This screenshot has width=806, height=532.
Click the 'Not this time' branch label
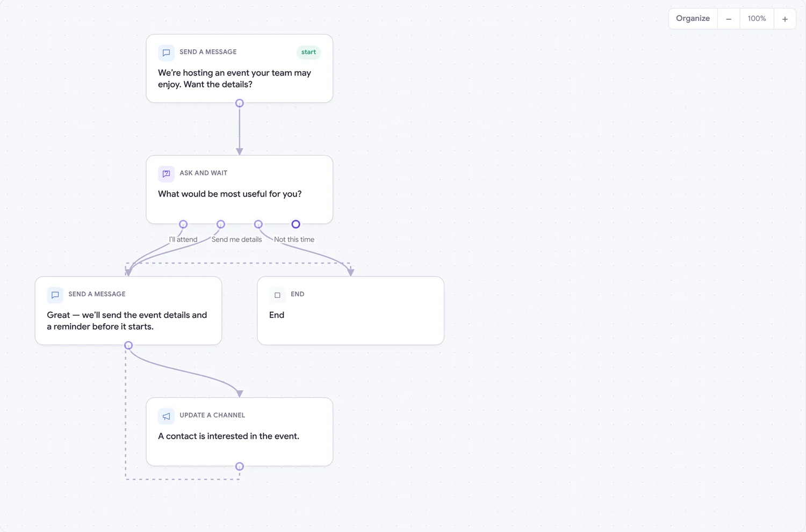pos(294,239)
